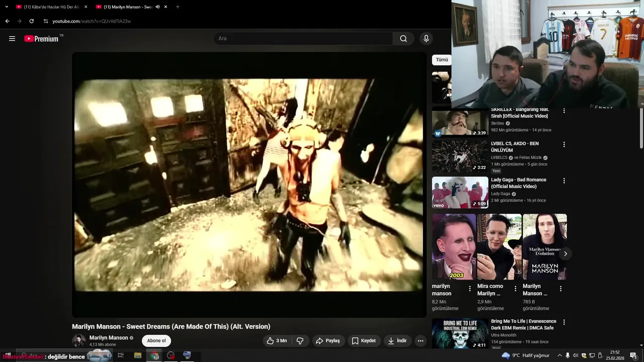Open more actions ellipsis under video
644x362 pixels.
[421, 340]
